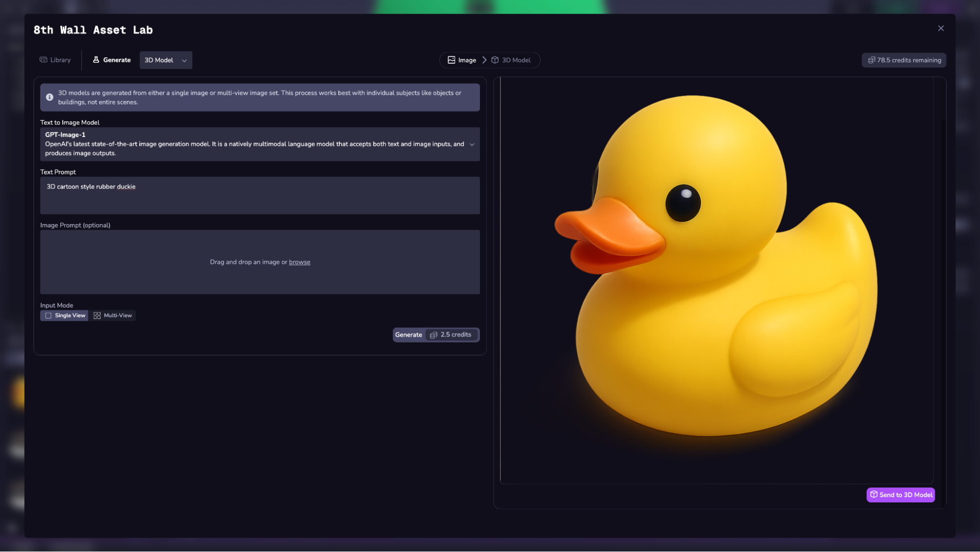This screenshot has height=552, width=980.
Task: Expand the GPT-Image-1 model selector
Action: (x=472, y=144)
